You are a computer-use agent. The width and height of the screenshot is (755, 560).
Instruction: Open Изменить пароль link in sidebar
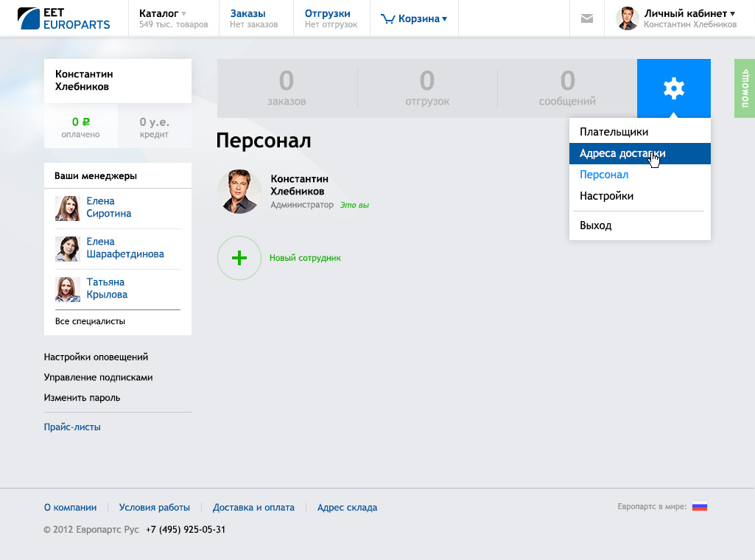(x=82, y=398)
